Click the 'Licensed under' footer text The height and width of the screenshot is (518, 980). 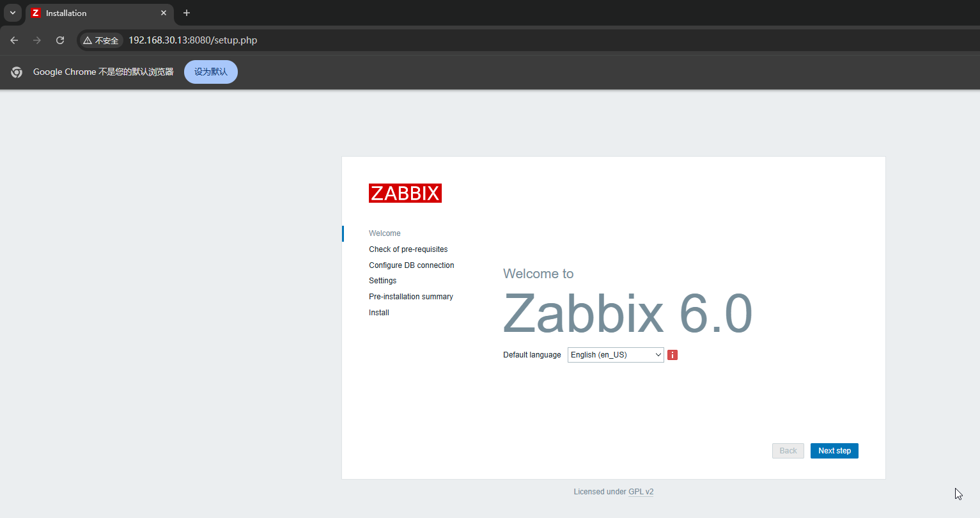(600, 492)
